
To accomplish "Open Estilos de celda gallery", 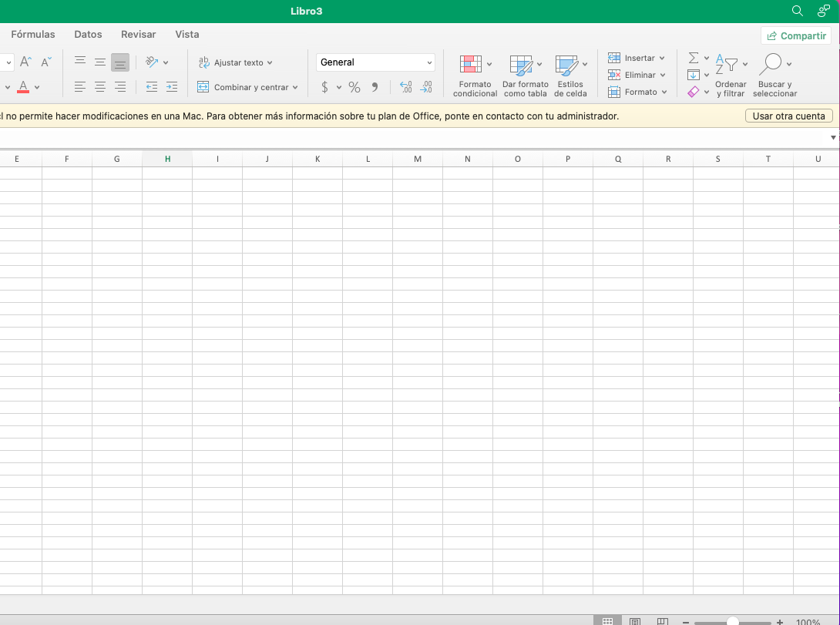I will pyautogui.click(x=570, y=76).
